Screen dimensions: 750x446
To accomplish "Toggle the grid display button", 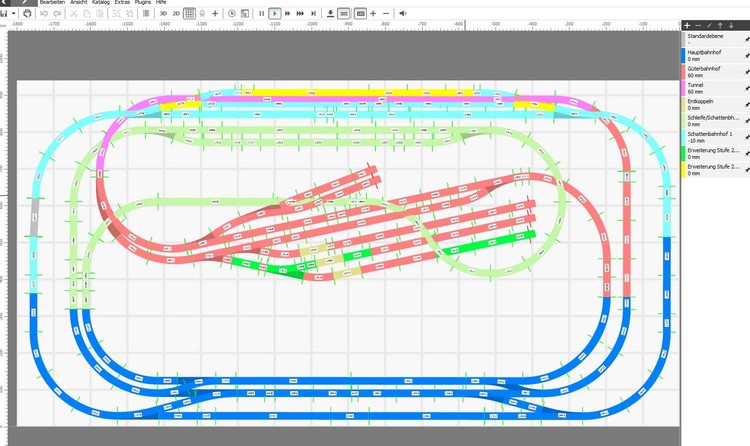I will click(x=189, y=13).
